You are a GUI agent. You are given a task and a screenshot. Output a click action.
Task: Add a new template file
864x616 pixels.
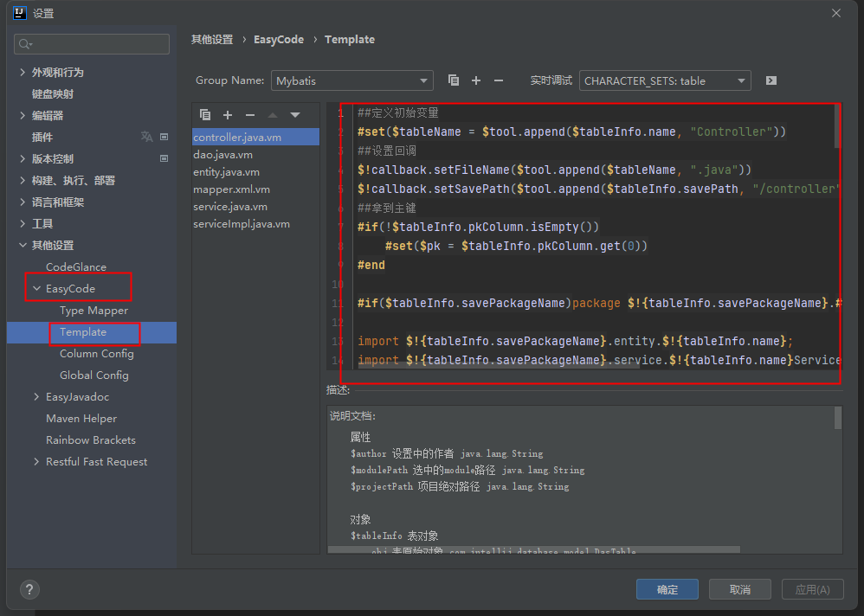pyautogui.click(x=227, y=114)
